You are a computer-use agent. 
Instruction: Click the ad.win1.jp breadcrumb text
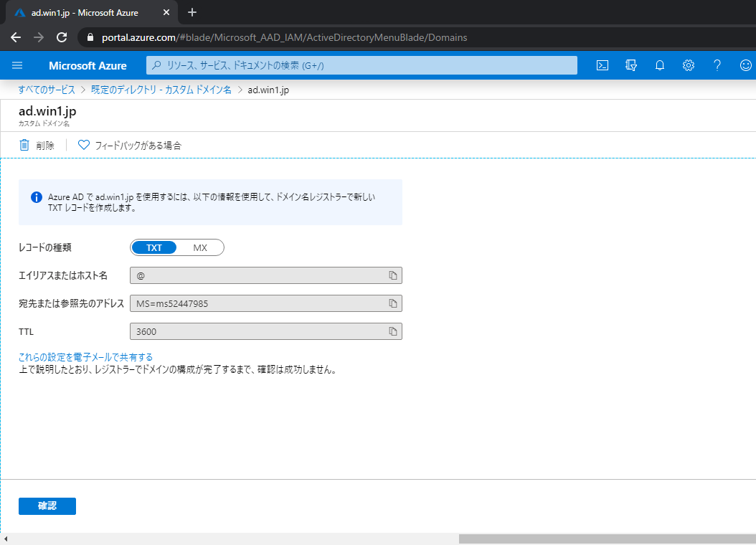[x=268, y=90]
